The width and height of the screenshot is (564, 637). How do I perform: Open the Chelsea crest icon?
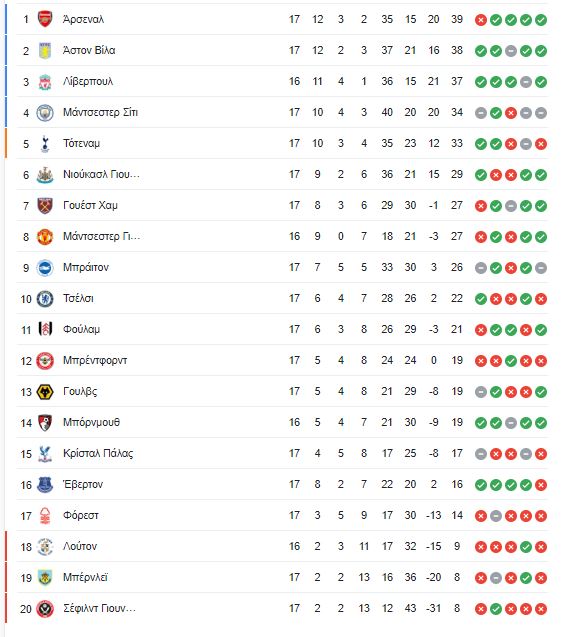pyautogui.click(x=45, y=299)
